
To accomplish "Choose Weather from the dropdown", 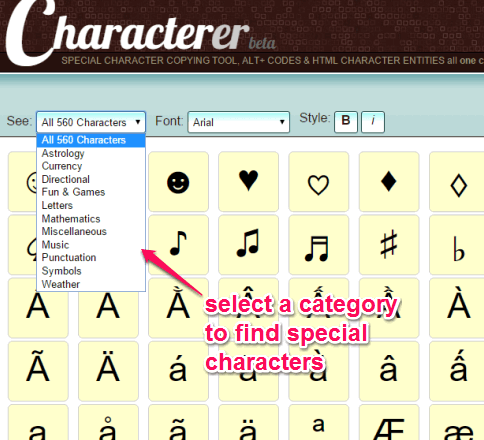I will 91,284.
